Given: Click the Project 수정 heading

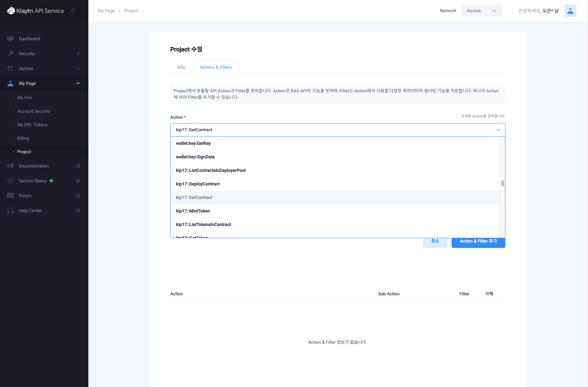Looking at the screenshot, I should coord(186,49).
